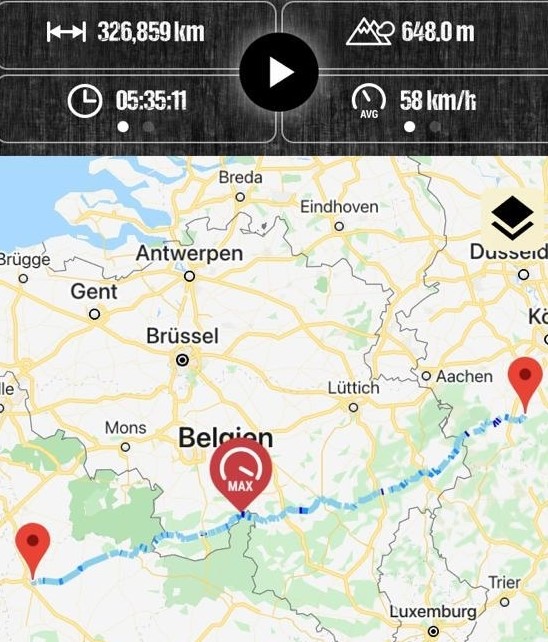
Task: Select the first page dot under 58 km/h
Action: click(x=409, y=127)
